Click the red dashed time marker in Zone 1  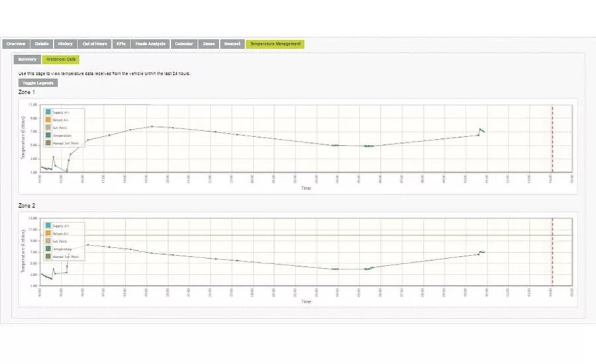coord(552,139)
